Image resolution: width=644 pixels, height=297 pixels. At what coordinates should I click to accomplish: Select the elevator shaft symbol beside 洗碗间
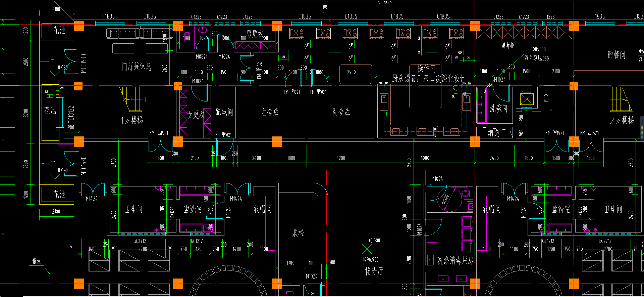[x=527, y=99]
